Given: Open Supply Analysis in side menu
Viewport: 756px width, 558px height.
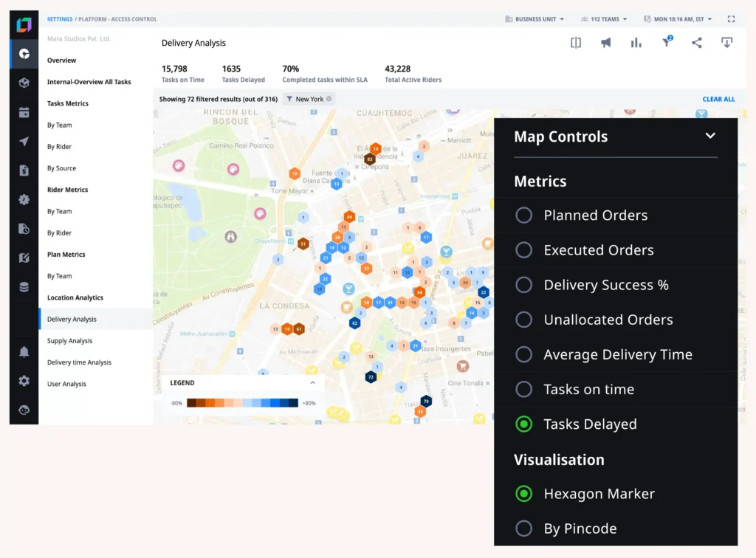Looking at the screenshot, I should (x=69, y=341).
